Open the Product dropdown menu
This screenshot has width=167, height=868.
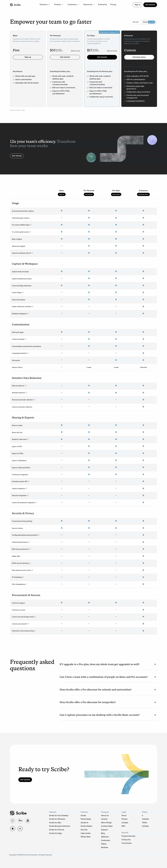(x=59, y=5)
